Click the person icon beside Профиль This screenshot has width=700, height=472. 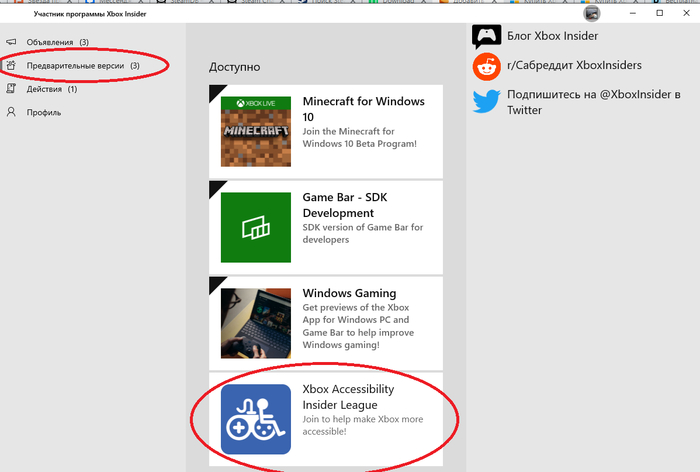tap(11, 112)
